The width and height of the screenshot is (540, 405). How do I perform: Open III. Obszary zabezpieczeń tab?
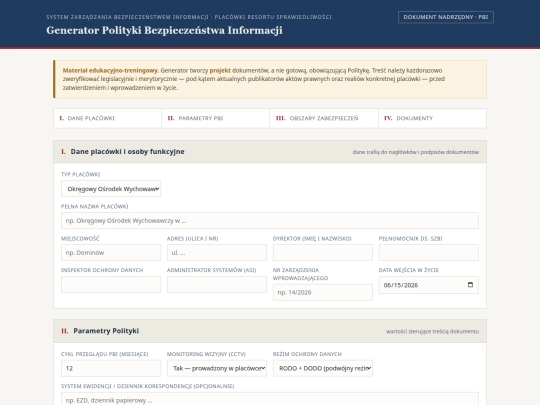324,118
